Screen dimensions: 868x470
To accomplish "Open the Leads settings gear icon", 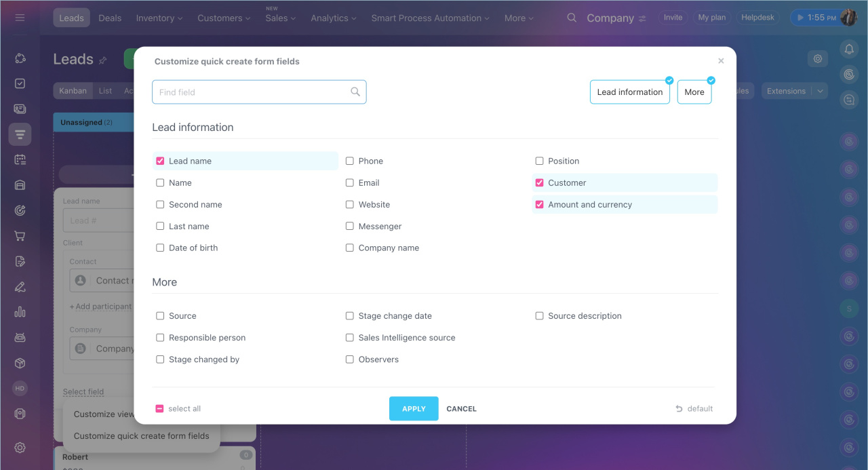I will coord(818,59).
